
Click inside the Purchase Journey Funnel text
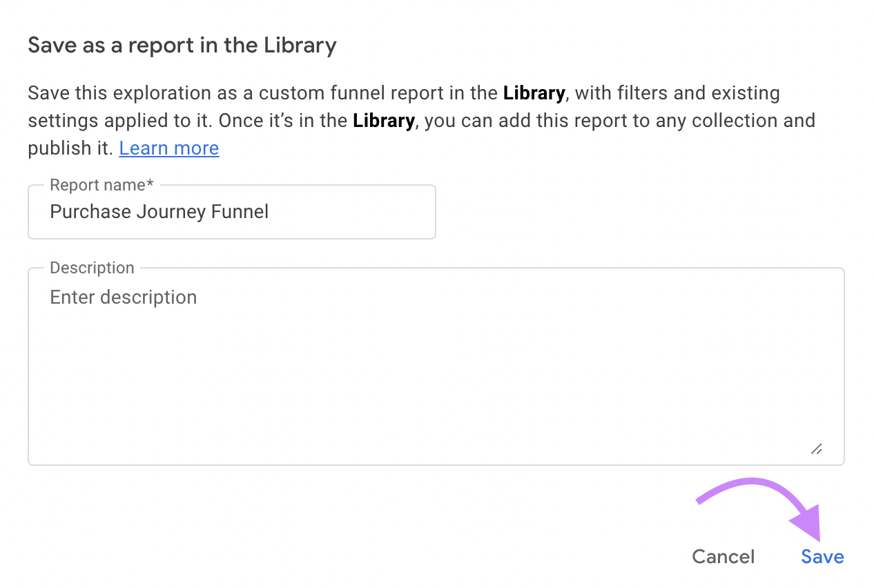(159, 211)
